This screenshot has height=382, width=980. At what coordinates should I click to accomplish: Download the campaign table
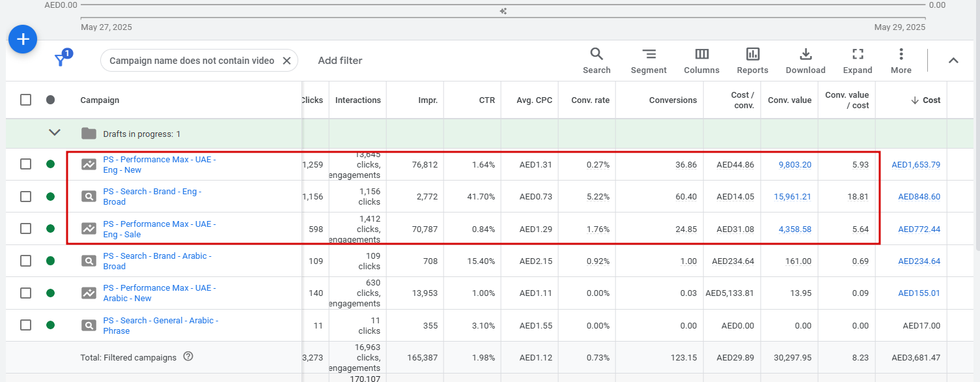(805, 61)
